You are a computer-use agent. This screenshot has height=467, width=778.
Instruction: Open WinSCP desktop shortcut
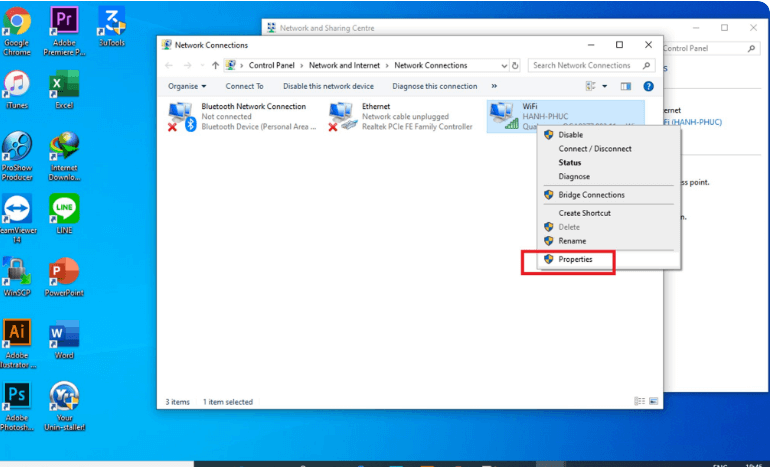[17, 277]
